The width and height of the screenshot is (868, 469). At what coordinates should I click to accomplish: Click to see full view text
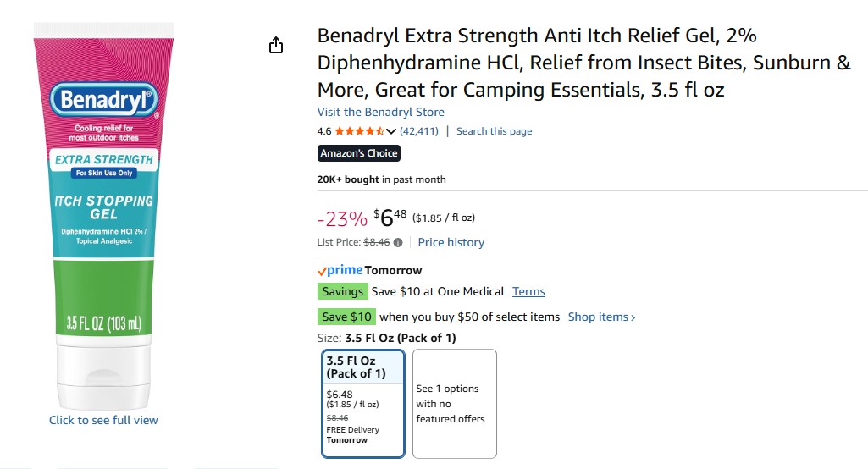click(x=103, y=420)
